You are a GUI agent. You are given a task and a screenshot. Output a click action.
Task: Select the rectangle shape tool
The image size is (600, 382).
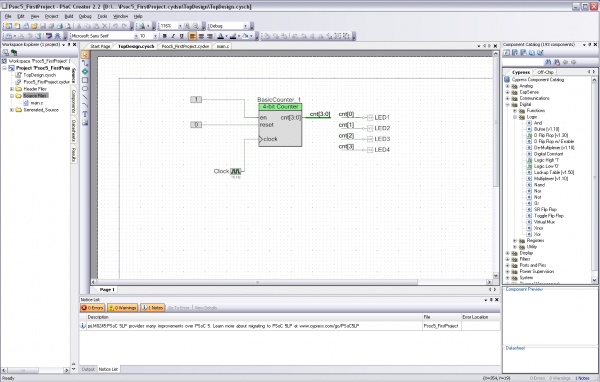click(x=85, y=80)
